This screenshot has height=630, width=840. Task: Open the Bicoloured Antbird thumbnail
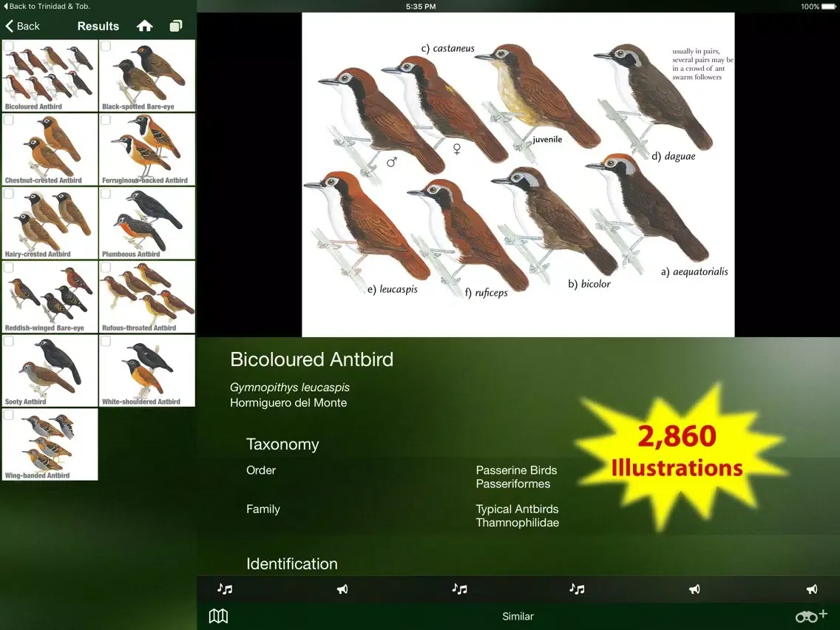(x=50, y=75)
